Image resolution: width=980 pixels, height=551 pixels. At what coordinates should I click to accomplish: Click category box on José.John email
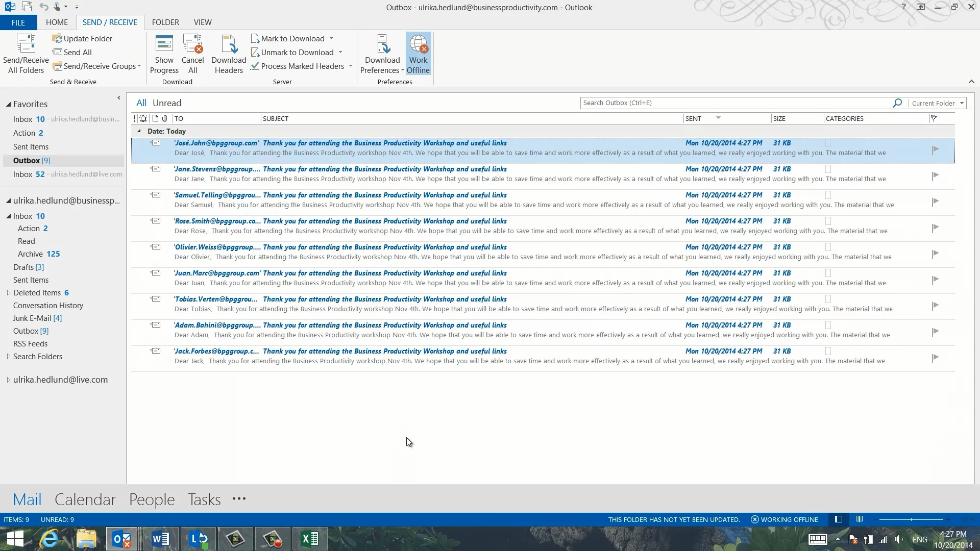point(828,143)
